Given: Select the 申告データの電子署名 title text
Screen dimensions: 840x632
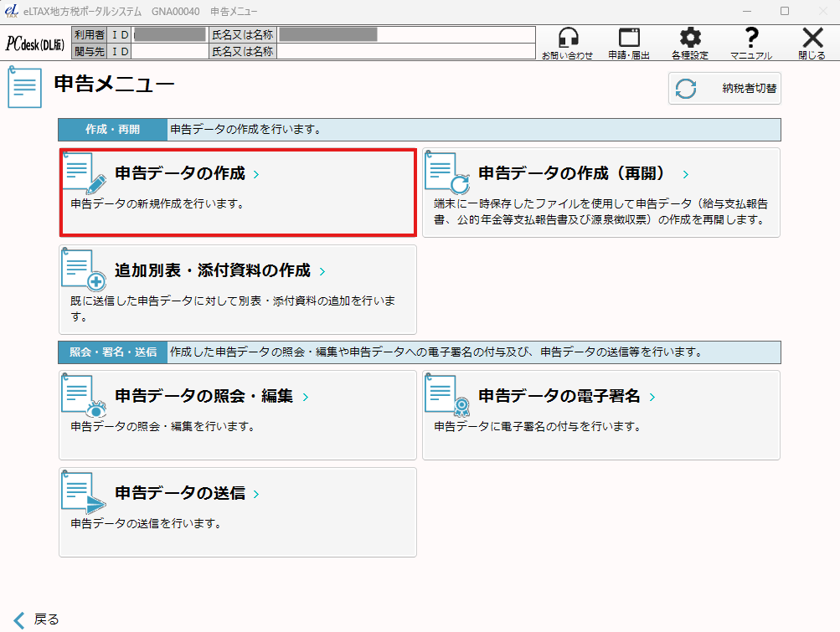Looking at the screenshot, I should (x=559, y=397).
